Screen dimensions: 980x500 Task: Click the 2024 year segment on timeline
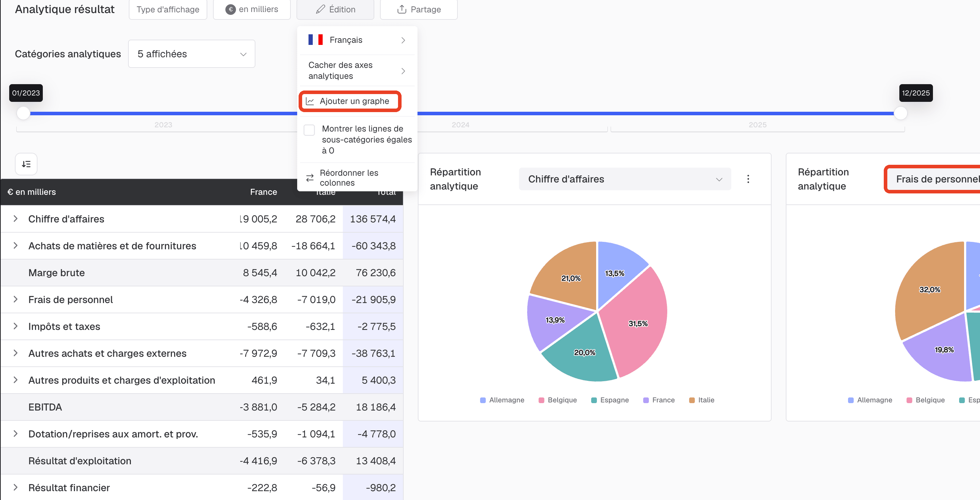tap(460, 125)
